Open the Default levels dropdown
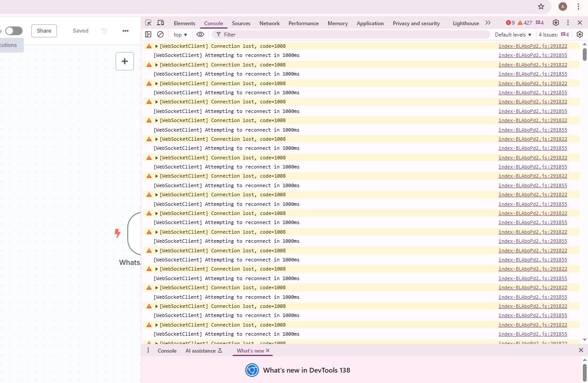Viewport: 588px width, 383px height. pyautogui.click(x=513, y=35)
